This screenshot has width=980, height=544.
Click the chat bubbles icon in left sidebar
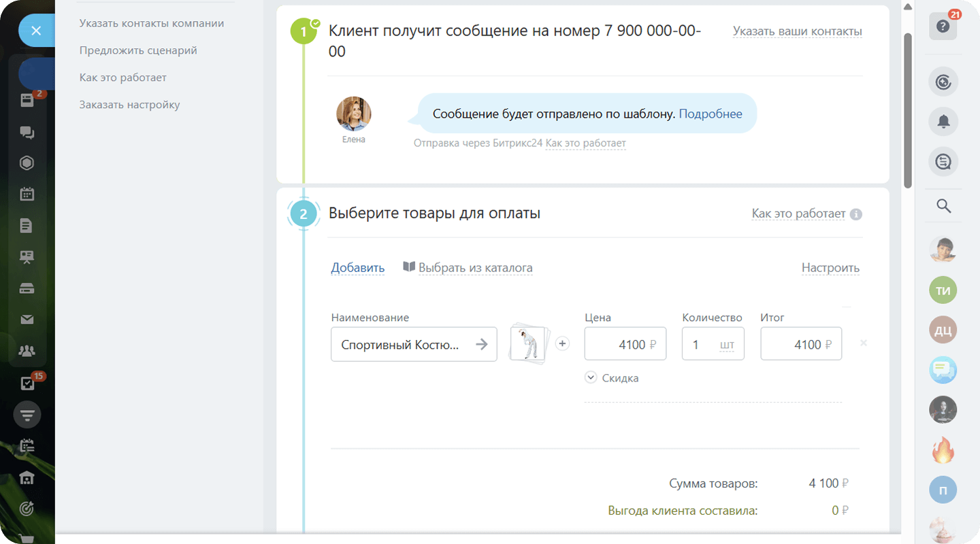pos(27,133)
